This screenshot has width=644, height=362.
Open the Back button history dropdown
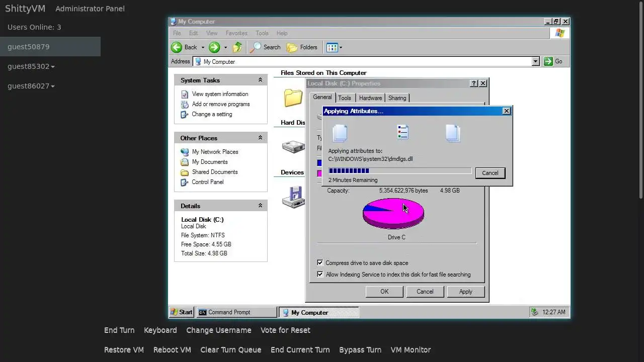click(x=203, y=48)
